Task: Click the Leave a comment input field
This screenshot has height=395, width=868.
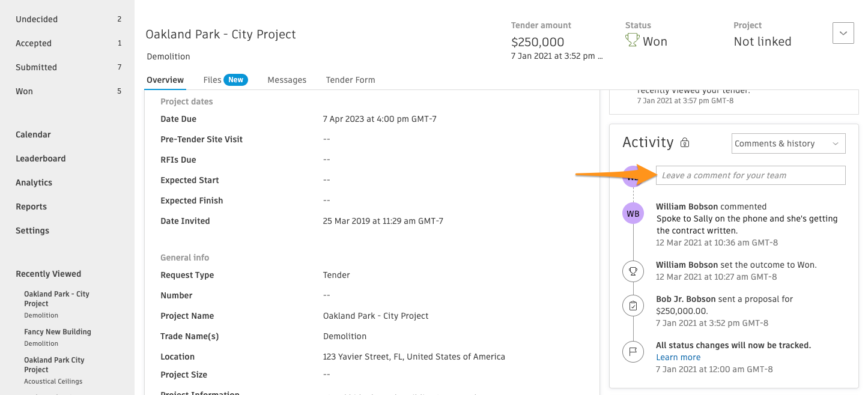Action: 750,175
